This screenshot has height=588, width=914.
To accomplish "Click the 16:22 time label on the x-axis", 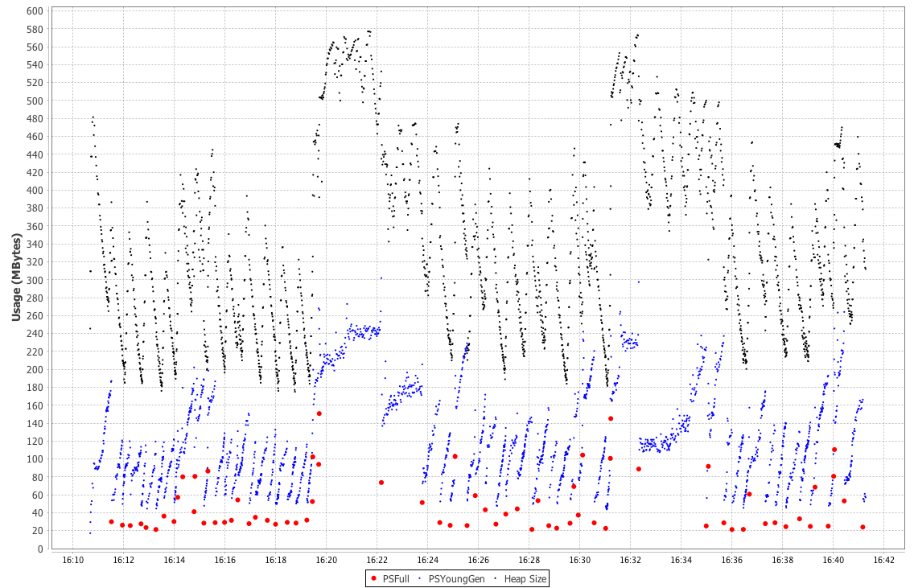I will point(377,561).
